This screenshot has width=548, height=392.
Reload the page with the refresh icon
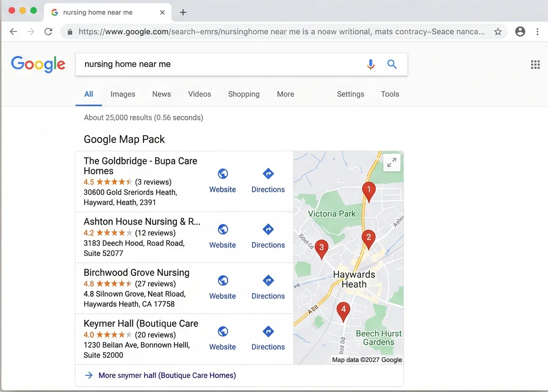click(x=49, y=32)
